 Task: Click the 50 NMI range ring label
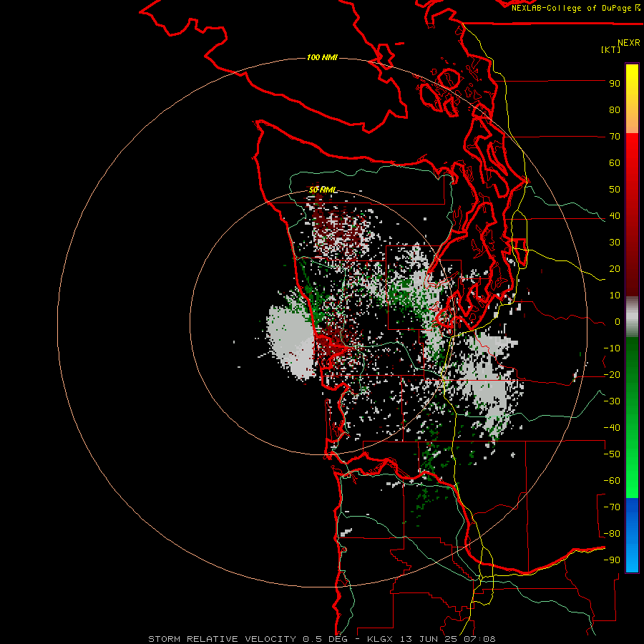pos(323,190)
